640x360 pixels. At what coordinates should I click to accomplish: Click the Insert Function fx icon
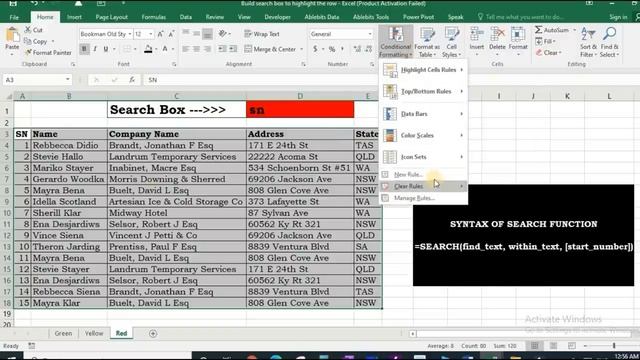[x=132, y=80]
